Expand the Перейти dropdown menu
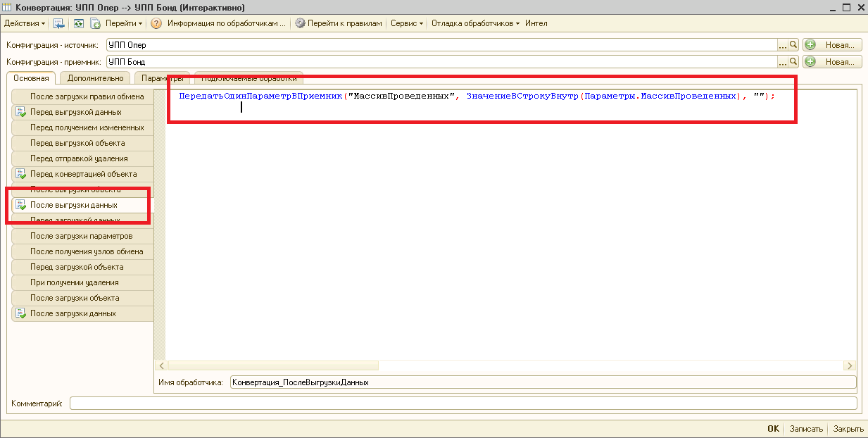Viewport: 868px width, 438px height. point(124,23)
